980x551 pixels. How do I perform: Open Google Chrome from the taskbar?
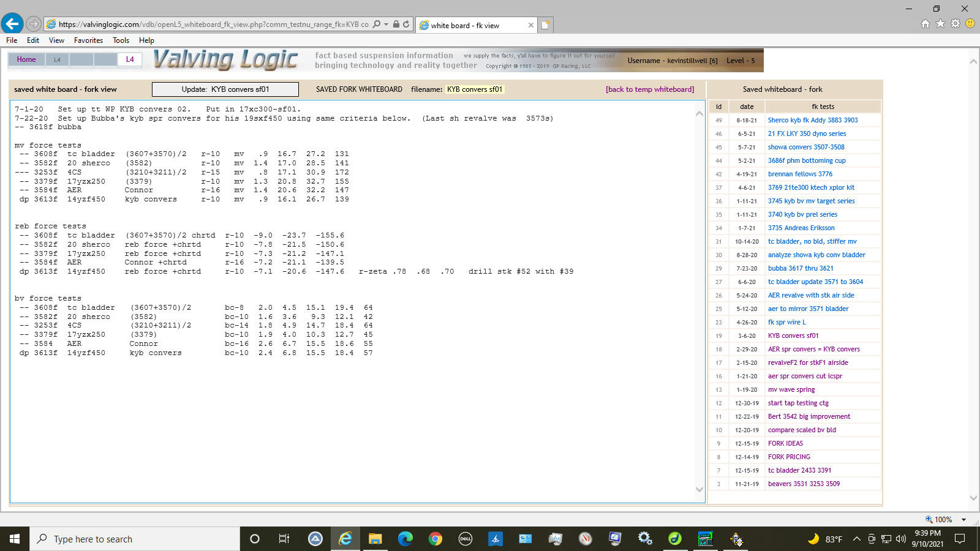(x=435, y=539)
